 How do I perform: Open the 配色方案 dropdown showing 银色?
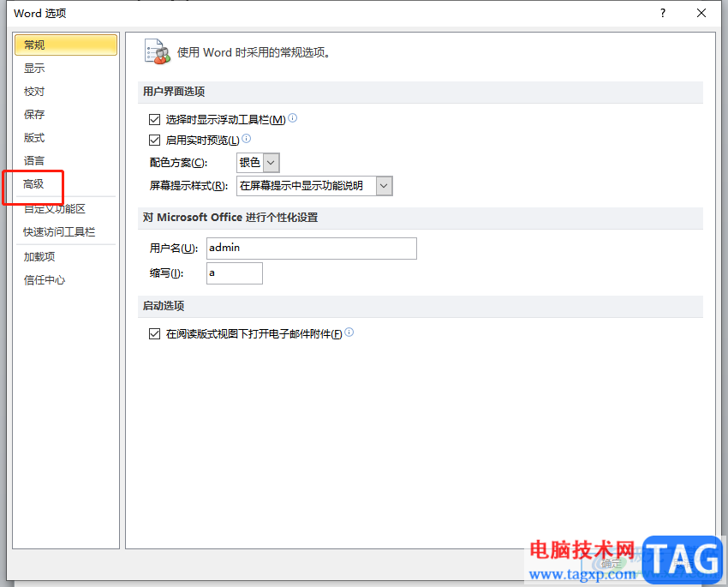tap(258, 163)
